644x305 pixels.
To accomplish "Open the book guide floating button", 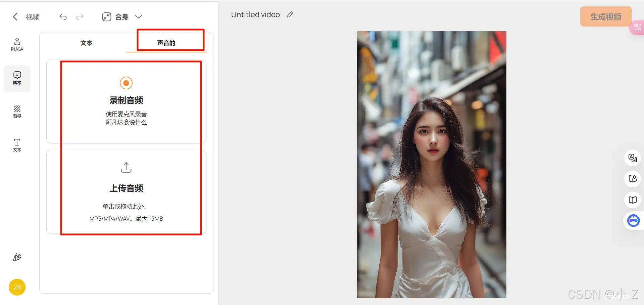I will tap(633, 200).
